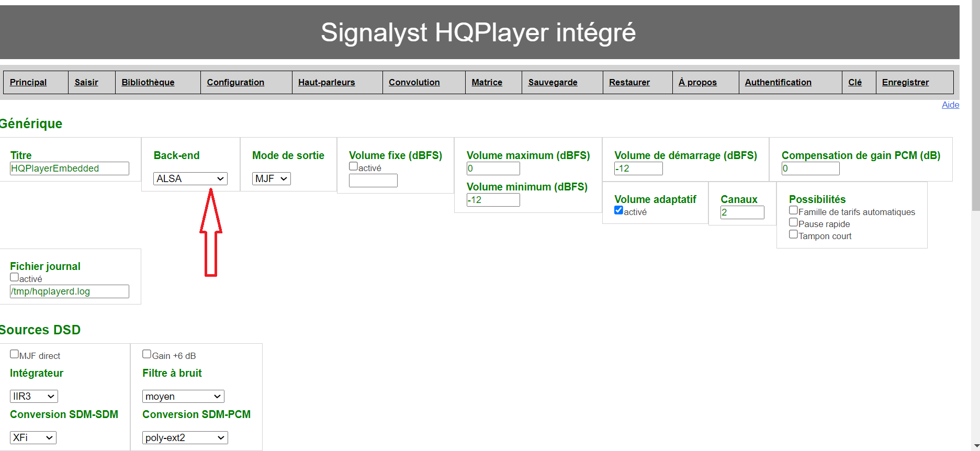Image resolution: width=980 pixels, height=451 pixels.
Task: Open the Mode de sortie dropdown
Action: 272,178
